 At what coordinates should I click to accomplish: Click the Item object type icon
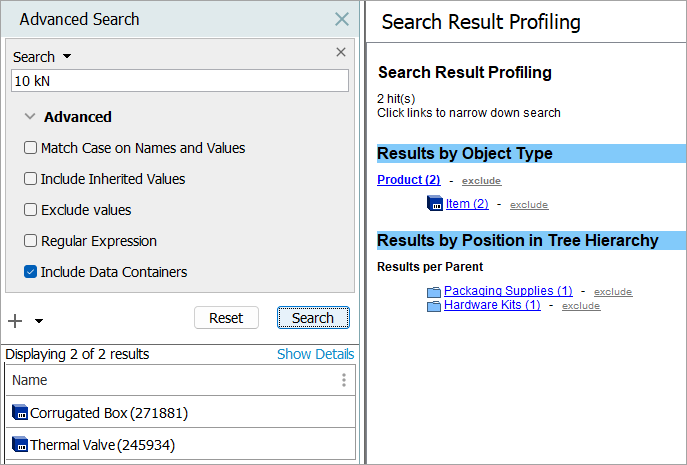coord(435,204)
